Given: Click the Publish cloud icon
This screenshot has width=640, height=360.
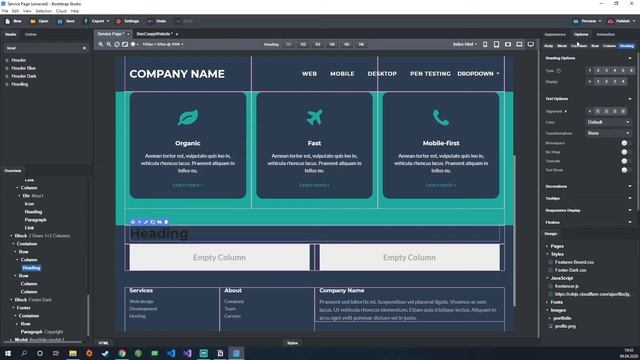Looking at the screenshot, I should point(611,21).
